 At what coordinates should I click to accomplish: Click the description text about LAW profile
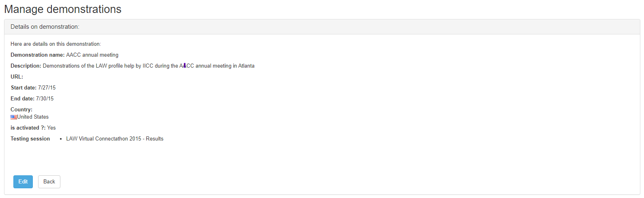point(148,66)
